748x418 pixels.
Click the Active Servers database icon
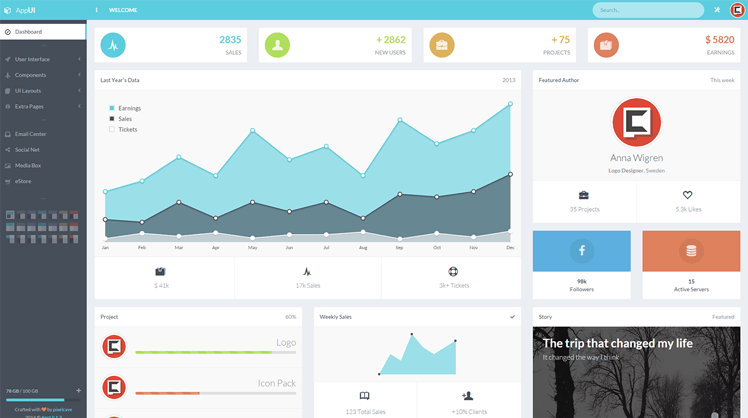tap(691, 251)
